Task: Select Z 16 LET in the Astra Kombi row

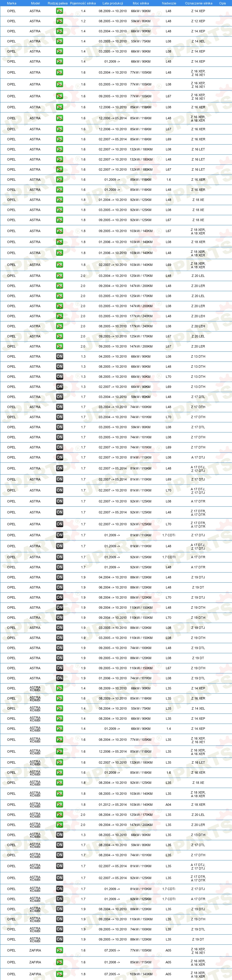Action: tap(198, 762)
